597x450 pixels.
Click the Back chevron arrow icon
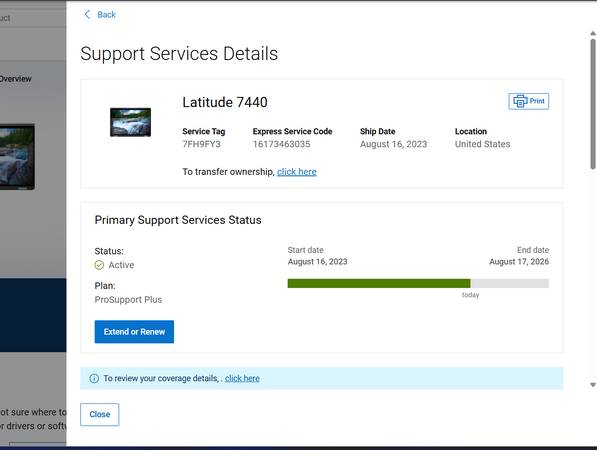tap(87, 15)
